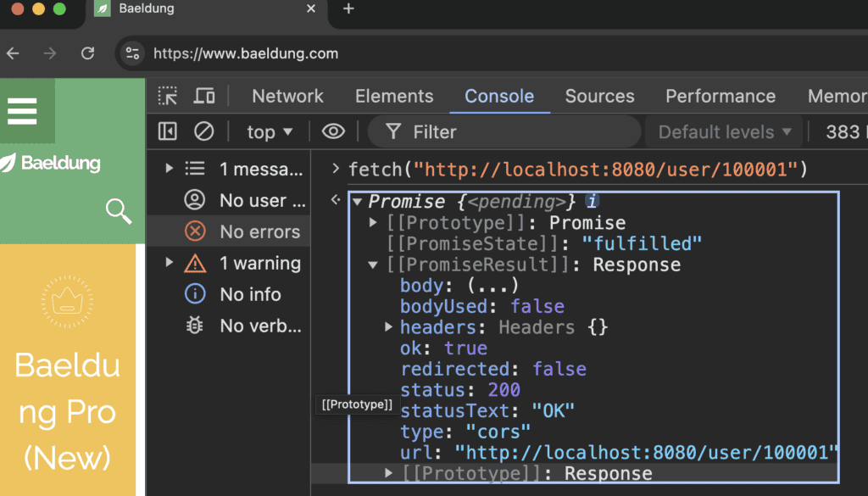Screen dimensions: 868x496
Task: Click the browser reload button
Action: 87,53
